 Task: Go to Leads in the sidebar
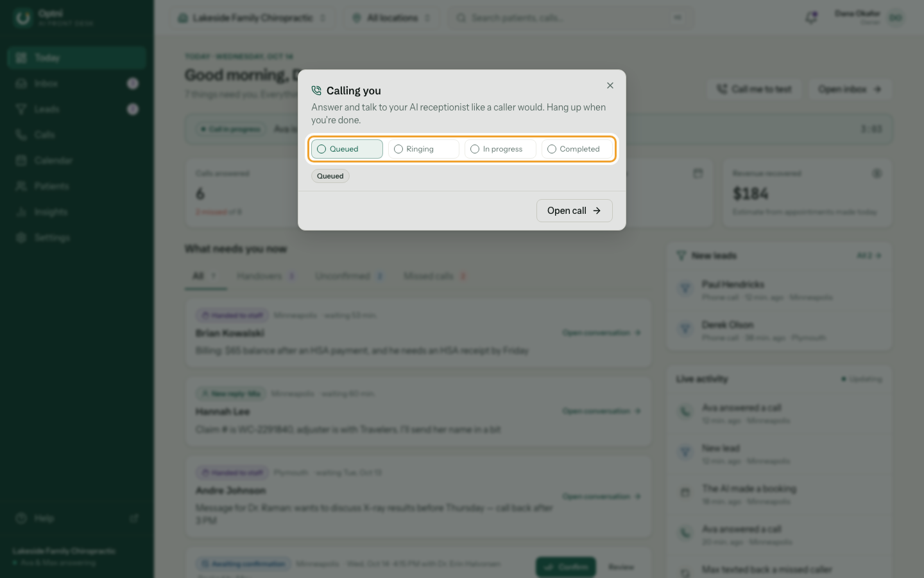(77, 109)
